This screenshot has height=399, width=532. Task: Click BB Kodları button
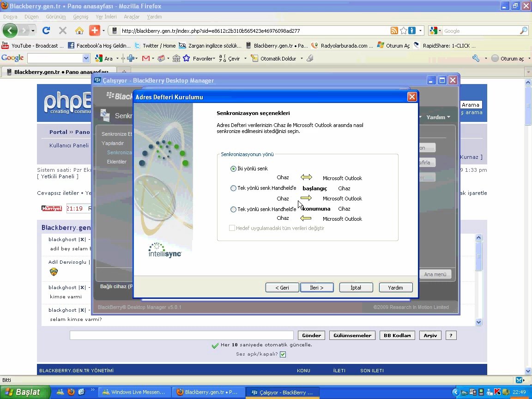397,335
